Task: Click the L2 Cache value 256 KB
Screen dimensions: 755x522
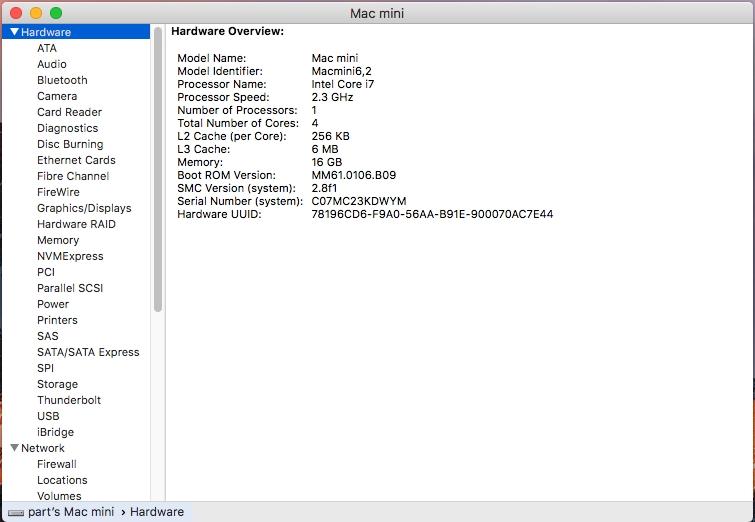Action: click(x=330, y=136)
